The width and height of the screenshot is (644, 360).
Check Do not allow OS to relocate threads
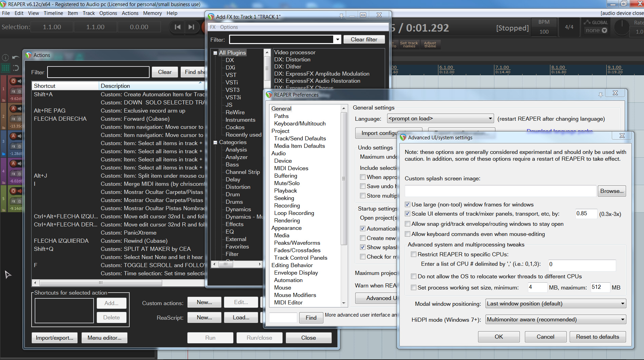414,276
